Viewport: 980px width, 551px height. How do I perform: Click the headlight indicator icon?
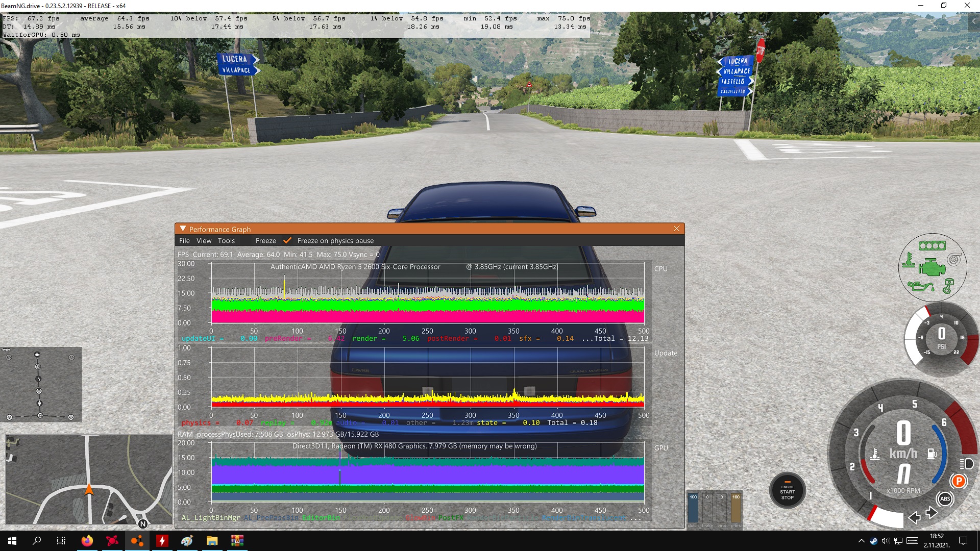(966, 464)
